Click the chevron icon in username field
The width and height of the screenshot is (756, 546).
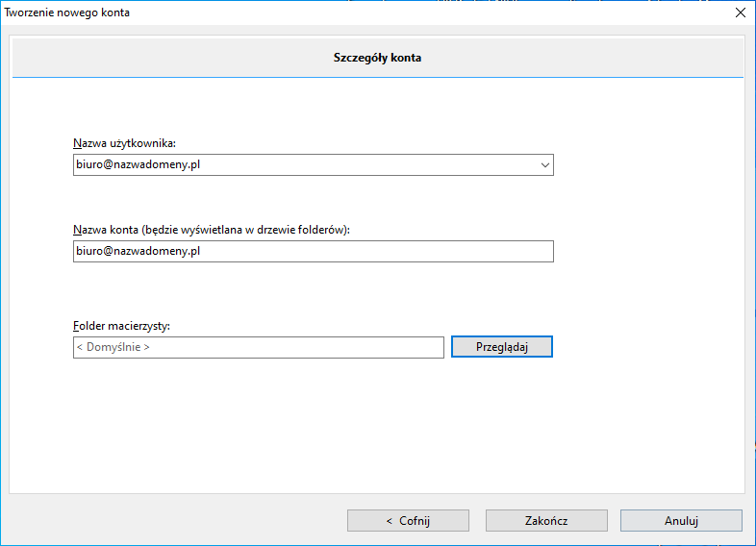pos(544,164)
